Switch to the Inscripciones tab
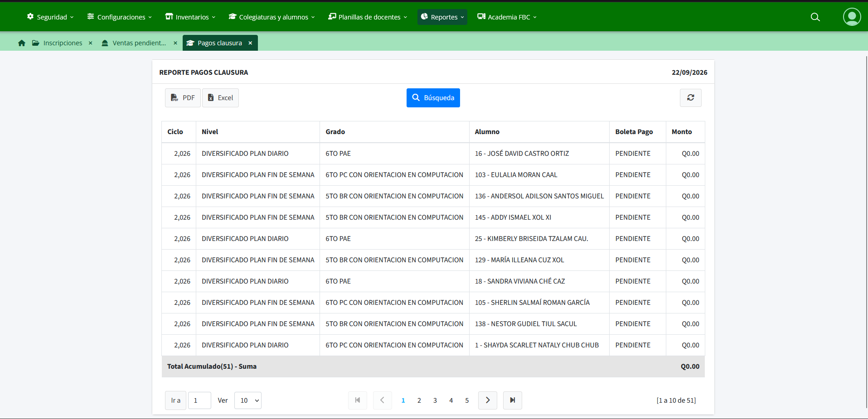The width and height of the screenshot is (868, 419). click(x=58, y=43)
